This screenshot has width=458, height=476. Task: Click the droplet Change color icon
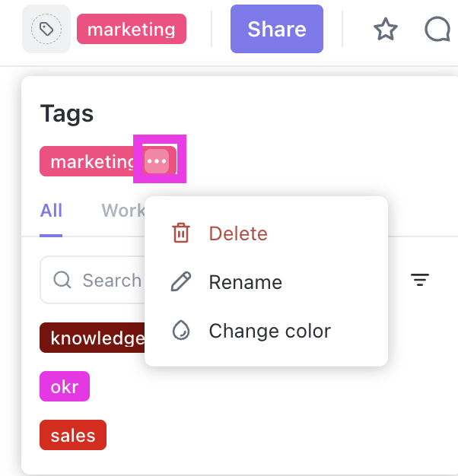point(181,331)
